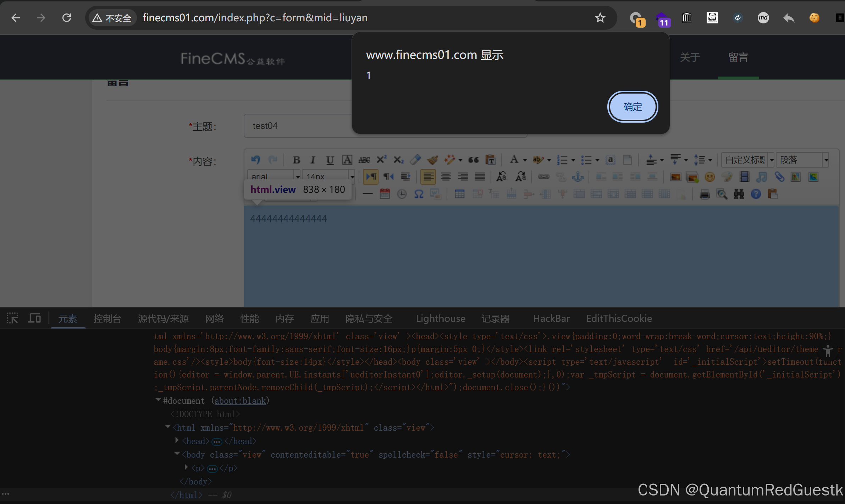The height and width of the screenshot is (504, 845).
Task: Expand the head node in the DOM tree
Action: click(177, 441)
